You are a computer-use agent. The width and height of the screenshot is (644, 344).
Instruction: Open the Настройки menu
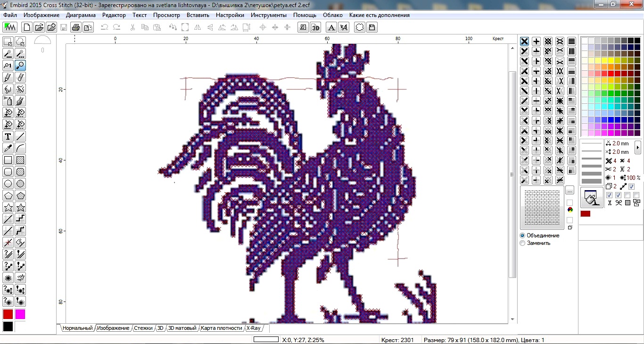click(230, 15)
